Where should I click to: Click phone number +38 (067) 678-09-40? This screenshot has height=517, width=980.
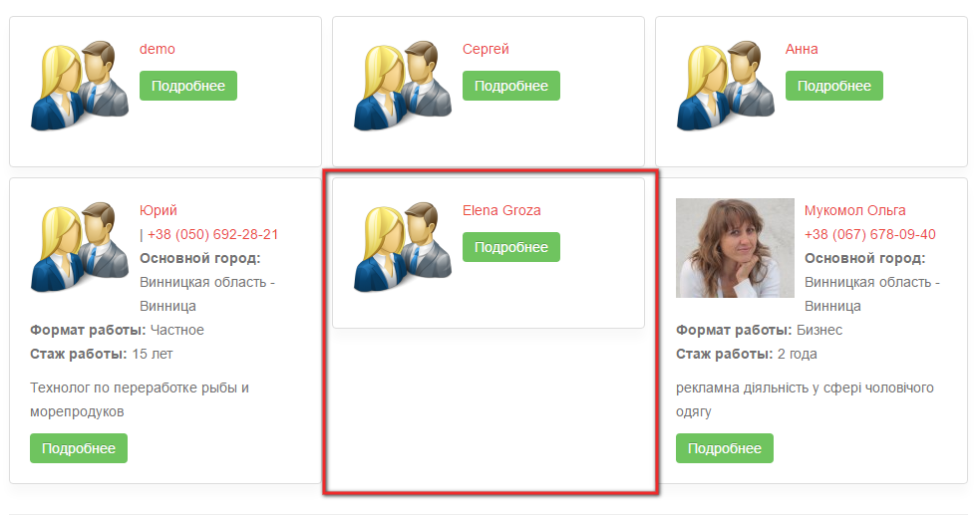[x=869, y=234]
